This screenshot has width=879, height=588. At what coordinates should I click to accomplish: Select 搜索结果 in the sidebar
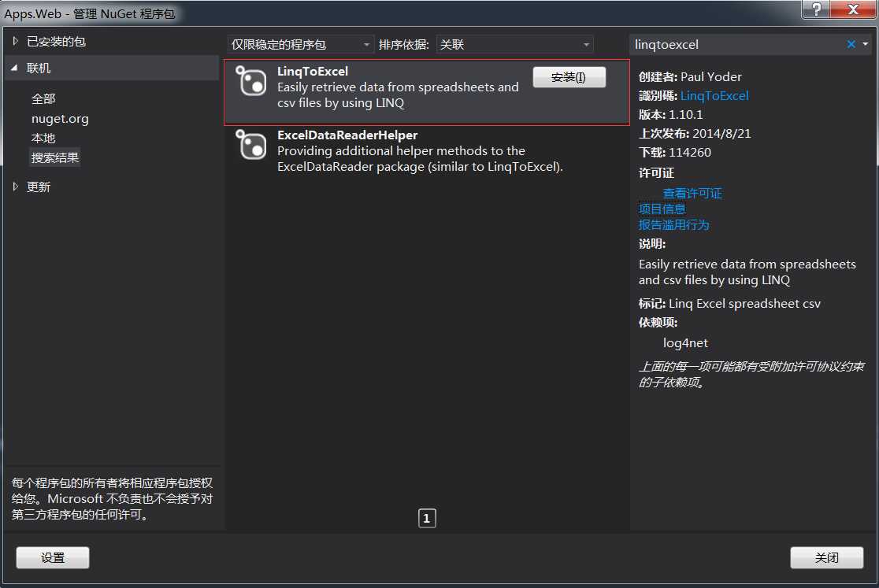click(x=55, y=158)
